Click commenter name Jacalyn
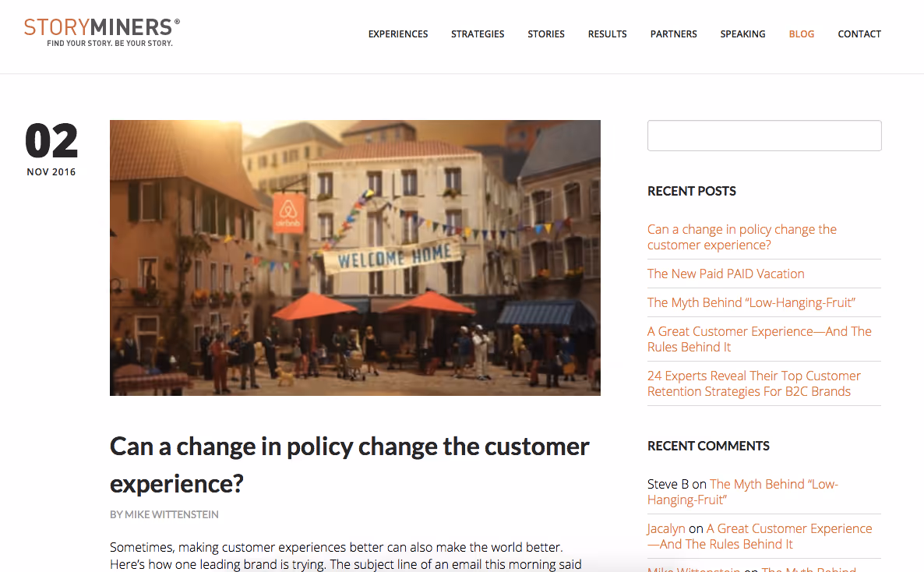 pos(666,528)
